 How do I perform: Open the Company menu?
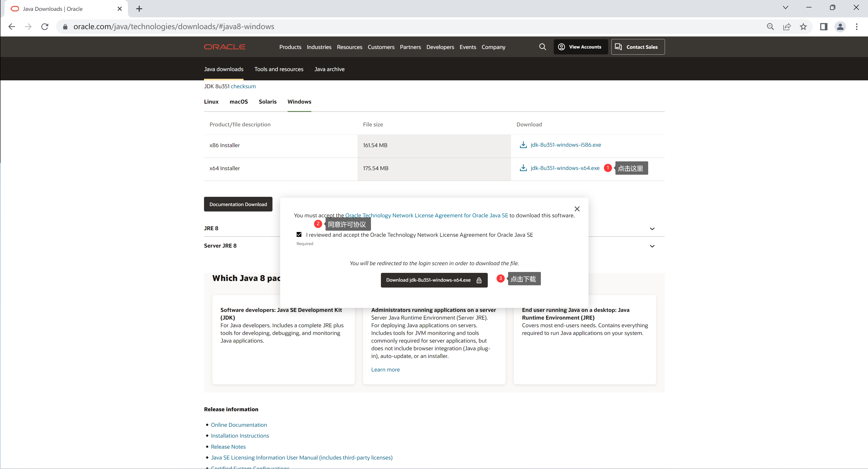click(x=493, y=47)
